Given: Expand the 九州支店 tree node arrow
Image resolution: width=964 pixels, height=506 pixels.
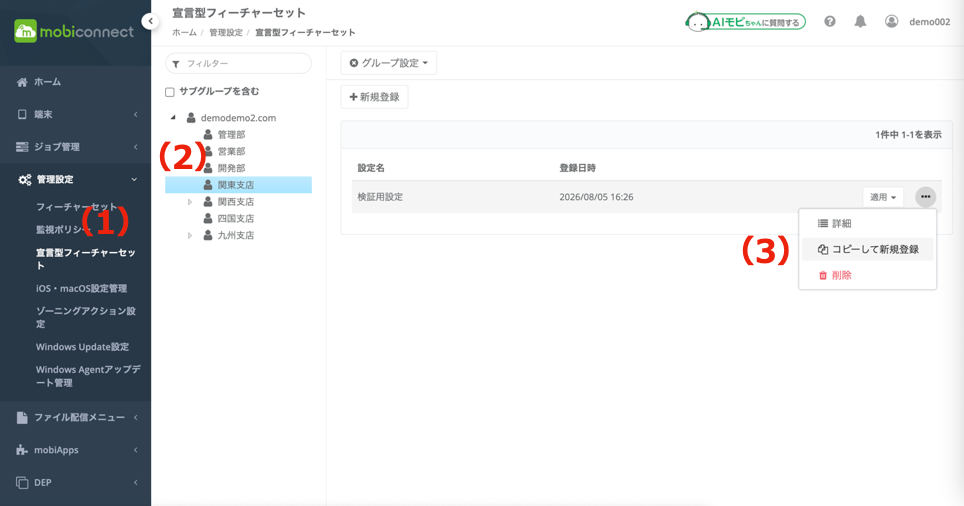Looking at the screenshot, I should click(x=190, y=235).
